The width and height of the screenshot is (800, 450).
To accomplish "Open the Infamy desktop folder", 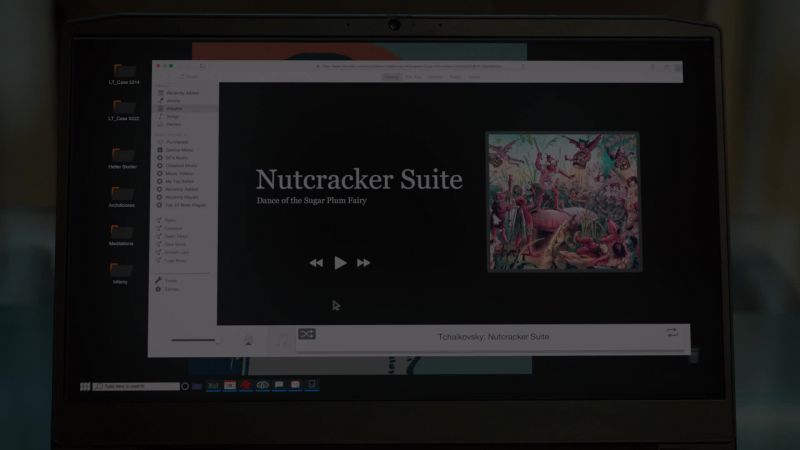I will pyautogui.click(x=120, y=273).
